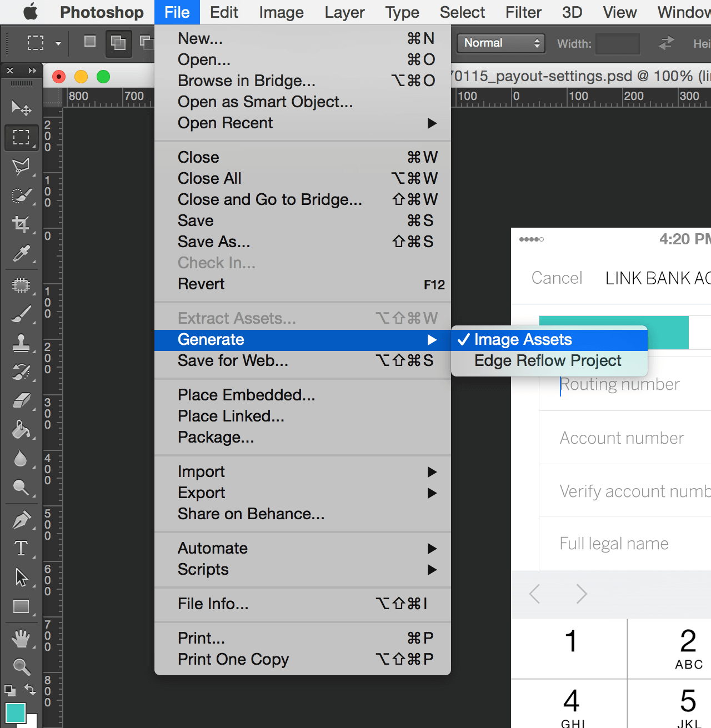Tap keypad number 5 JKL

click(x=669, y=704)
